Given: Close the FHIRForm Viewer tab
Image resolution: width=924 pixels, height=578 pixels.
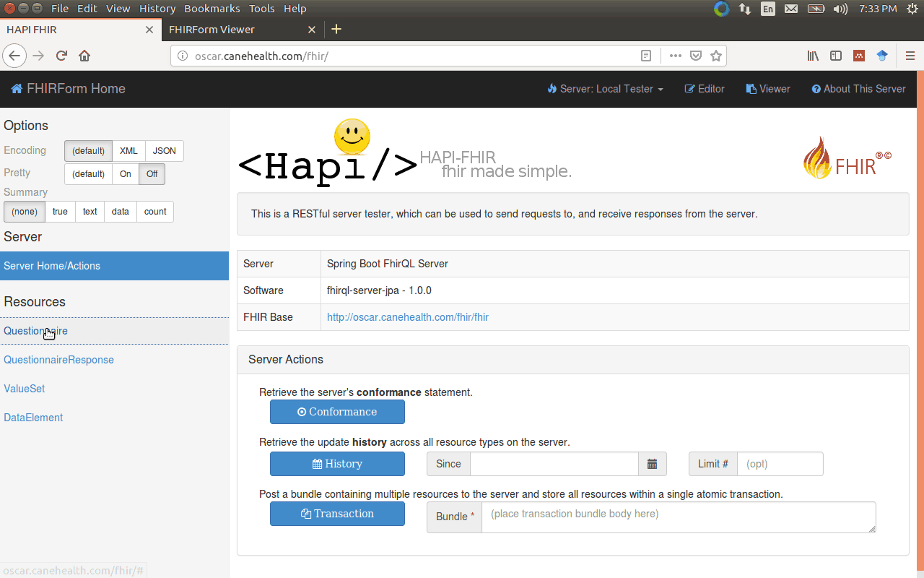Looking at the screenshot, I should click(x=312, y=30).
